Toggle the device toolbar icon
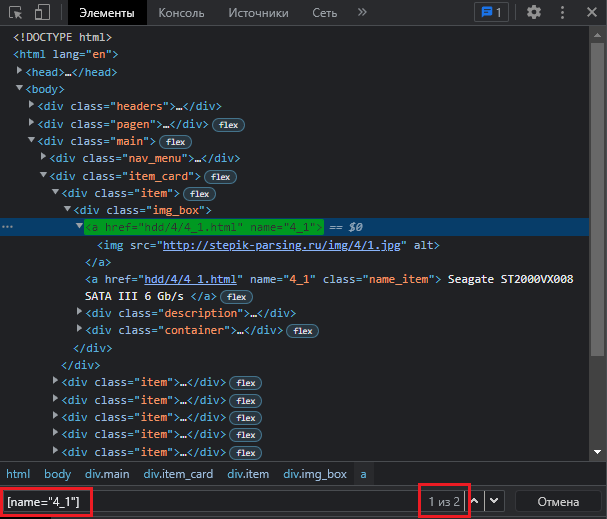Image resolution: width=607 pixels, height=519 pixels. click(x=43, y=13)
